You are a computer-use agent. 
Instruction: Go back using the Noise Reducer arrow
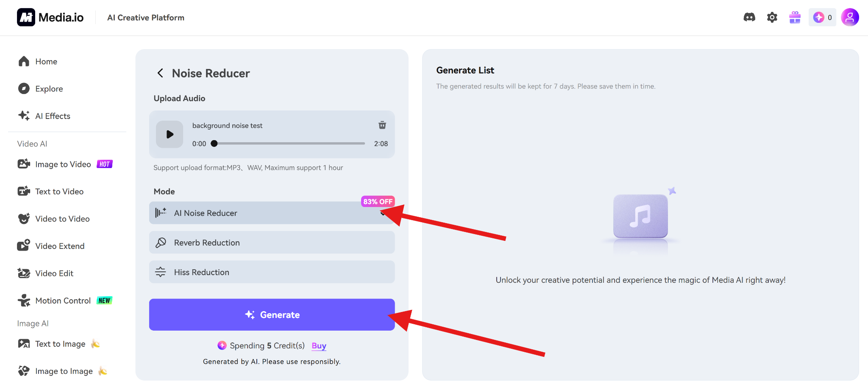coord(160,73)
